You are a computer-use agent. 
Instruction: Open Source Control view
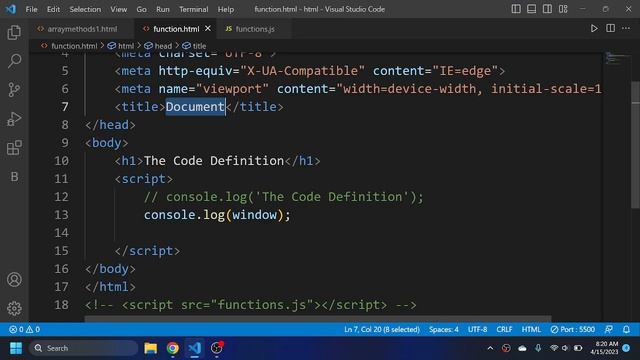pyautogui.click(x=14, y=90)
